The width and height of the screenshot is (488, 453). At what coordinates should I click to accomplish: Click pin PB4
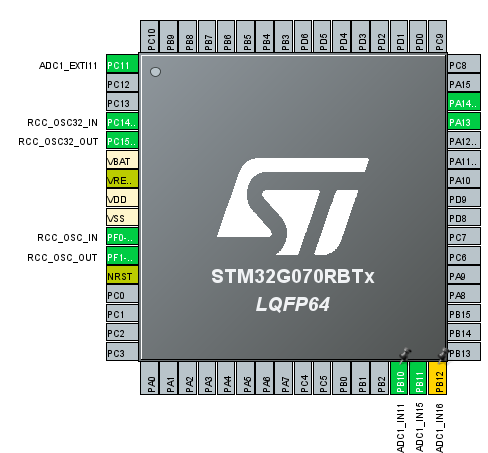[x=265, y=37]
